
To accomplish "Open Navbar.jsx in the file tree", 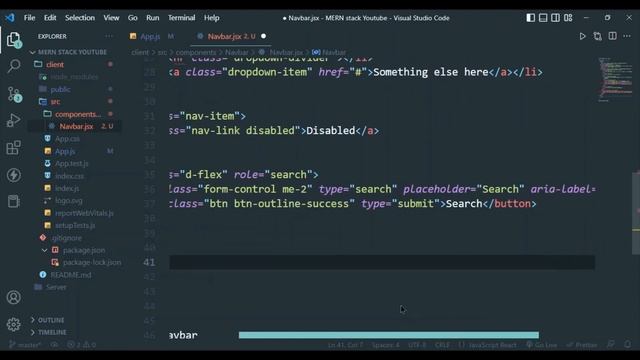I will coord(76,127).
